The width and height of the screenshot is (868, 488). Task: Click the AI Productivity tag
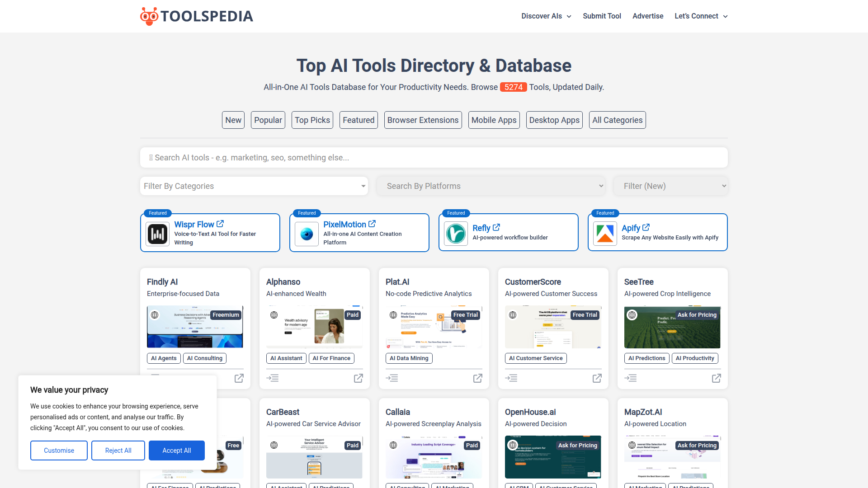click(695, 358)
